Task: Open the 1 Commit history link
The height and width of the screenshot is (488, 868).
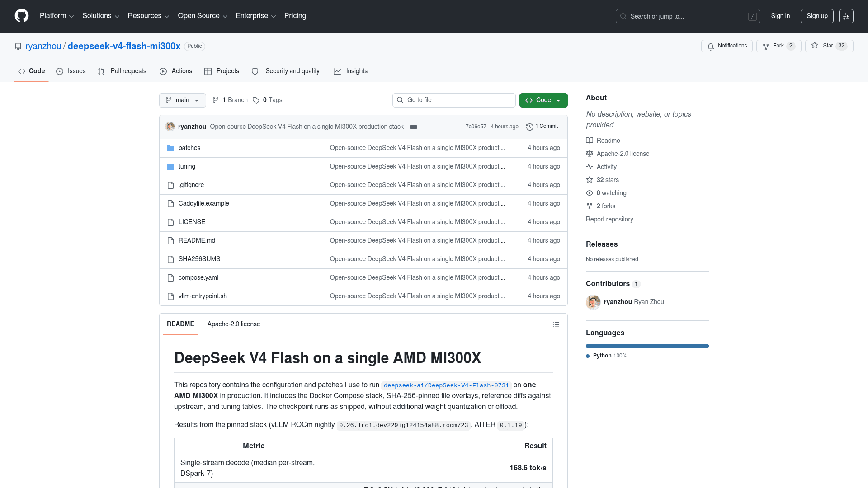Action: click(x=542, y=127)
